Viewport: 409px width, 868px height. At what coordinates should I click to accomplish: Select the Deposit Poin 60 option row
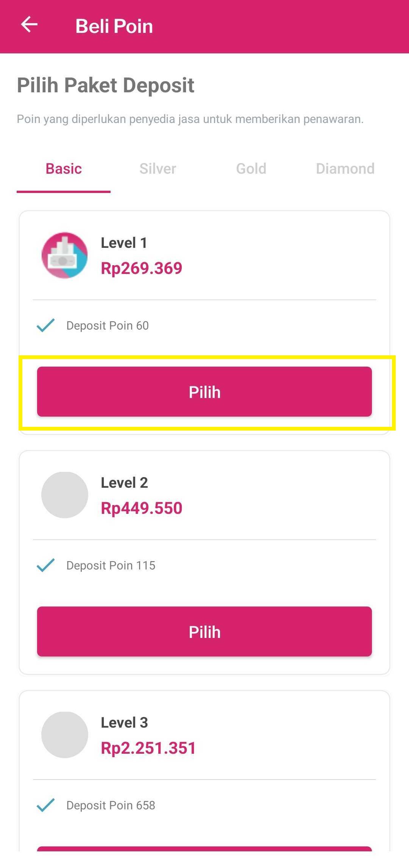point(107,325)
